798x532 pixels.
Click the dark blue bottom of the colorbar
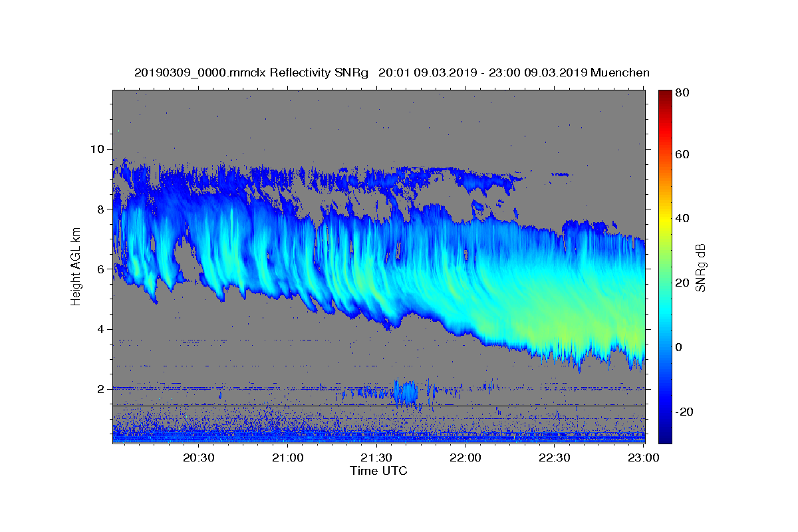pyautogui.click(x=665, y=436)
